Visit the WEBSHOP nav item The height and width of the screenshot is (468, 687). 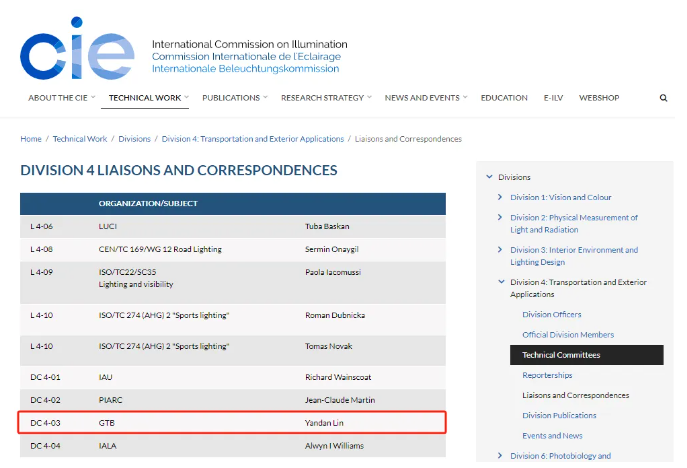[599, 98]
